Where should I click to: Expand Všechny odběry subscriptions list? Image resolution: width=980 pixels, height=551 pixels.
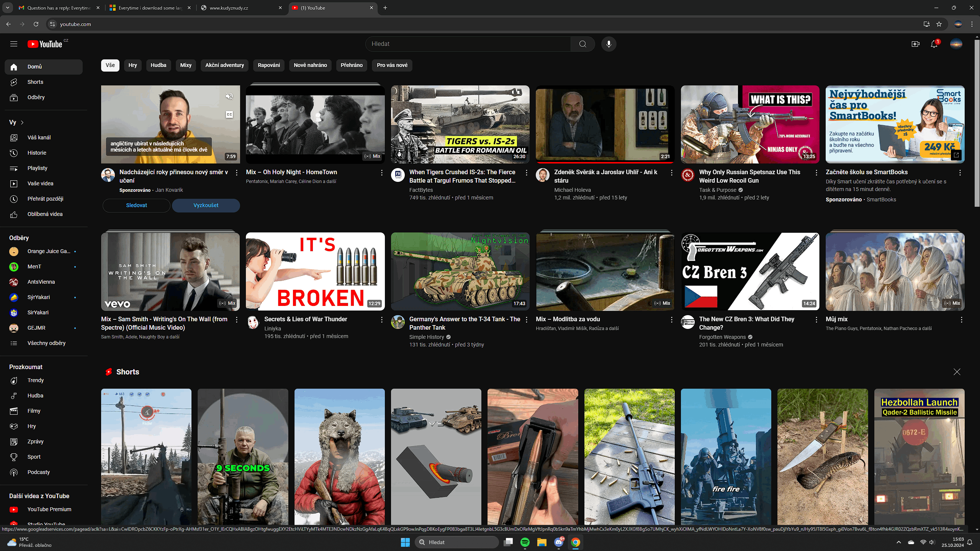pyautogui.click(x=46, y=343)
